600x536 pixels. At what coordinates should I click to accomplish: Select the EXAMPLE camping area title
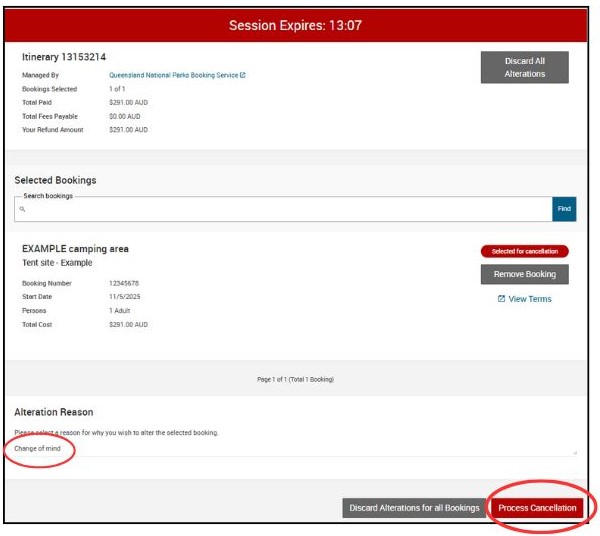tap(75, 249)
